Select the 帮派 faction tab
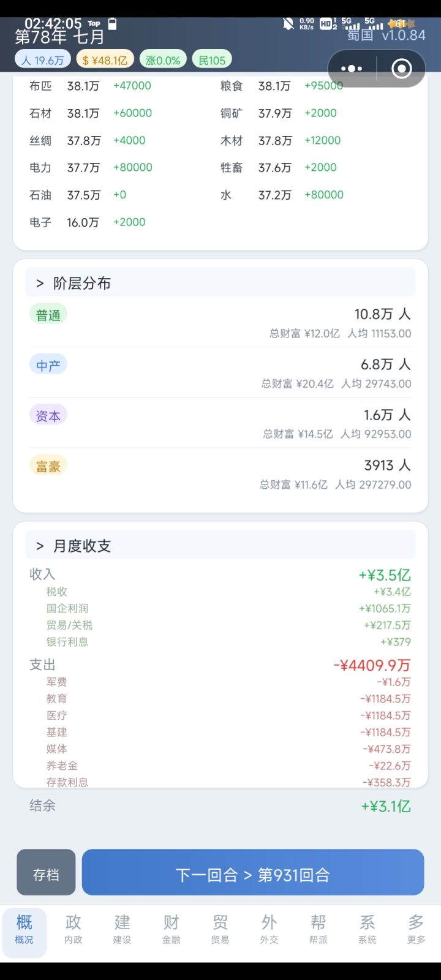Screen dimensions: 441x980 tap(318, 929)
